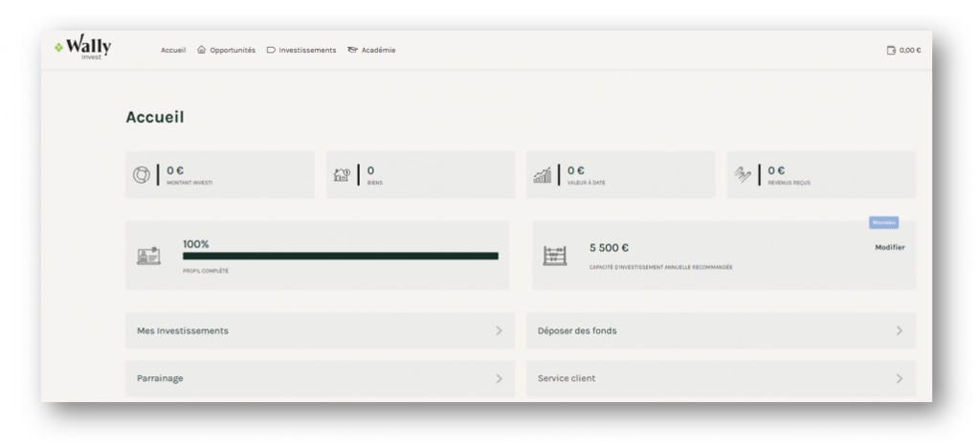Click the capacité d'investissement annuelle recommandée label
980x447 pixels.
tap(660, 267)
